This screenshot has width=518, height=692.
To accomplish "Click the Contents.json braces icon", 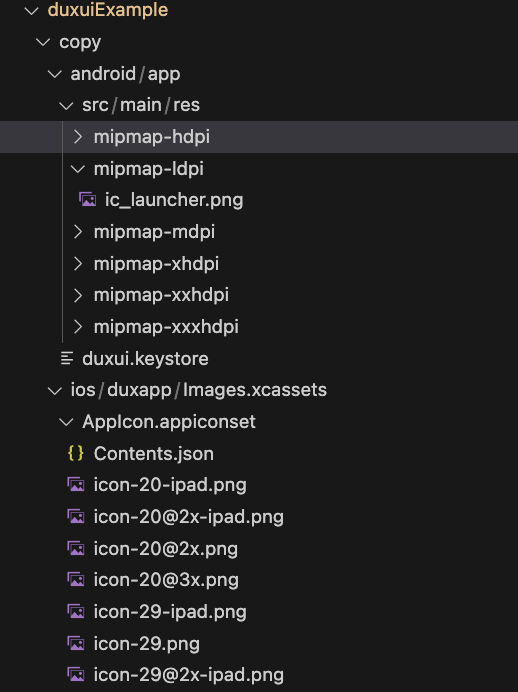I will 75,453.
